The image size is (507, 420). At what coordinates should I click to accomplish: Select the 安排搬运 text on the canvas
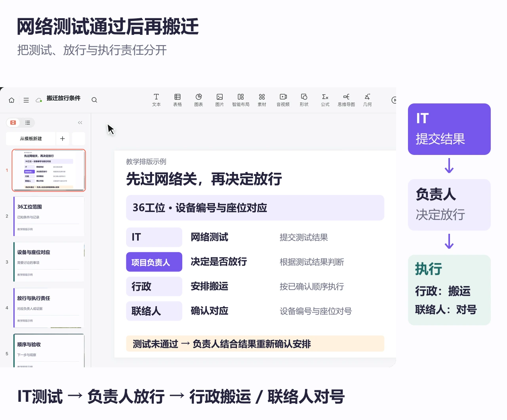click(x=210, y=286)
